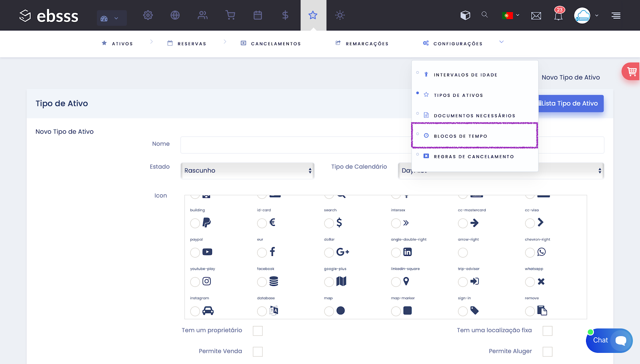Image resolution: width=640 pixels, height=364 pixels.
Task: Open the Tipo de Calendário dropdown
Action: 501,170
